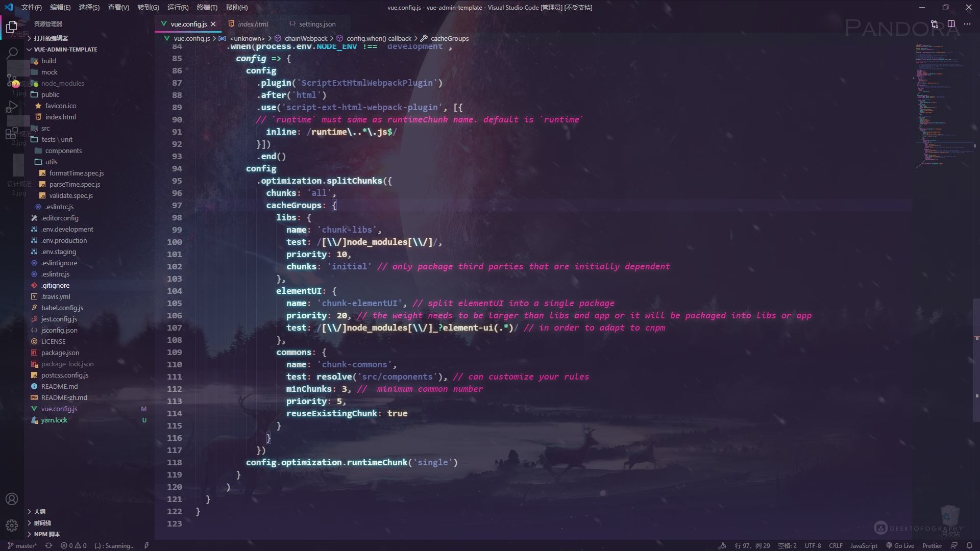Open the Extensions view

pos(12,133)
